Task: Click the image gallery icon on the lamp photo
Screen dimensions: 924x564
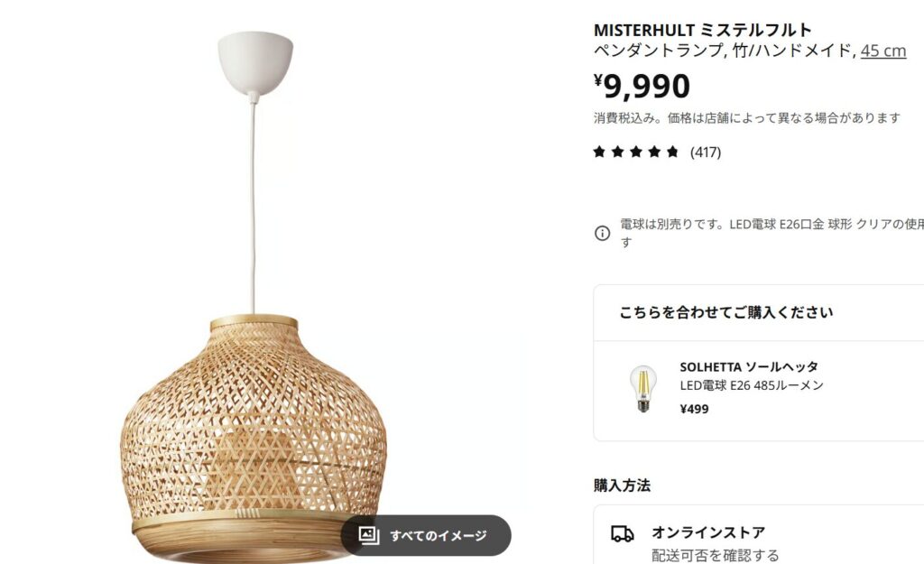Action: pyautogui.click(x=369, y=535)
